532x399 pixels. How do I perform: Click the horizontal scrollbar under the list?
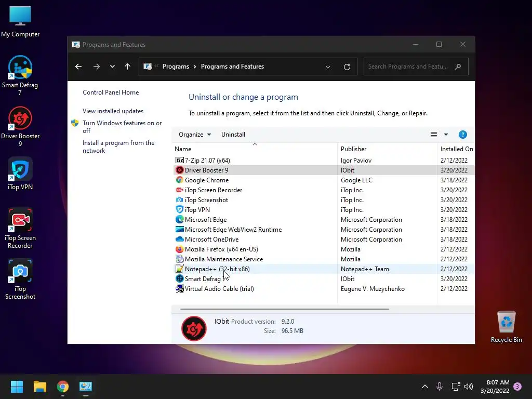click(x=284, y=309)
